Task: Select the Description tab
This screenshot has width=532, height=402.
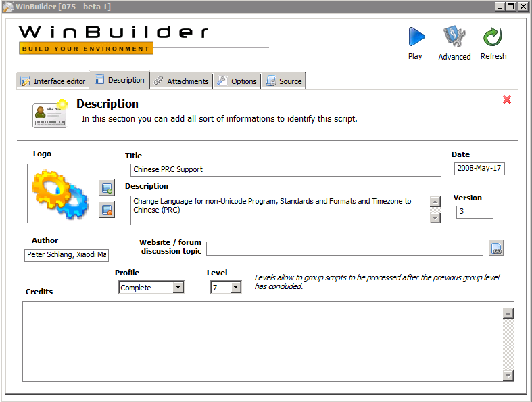Action: coord(120,80)
